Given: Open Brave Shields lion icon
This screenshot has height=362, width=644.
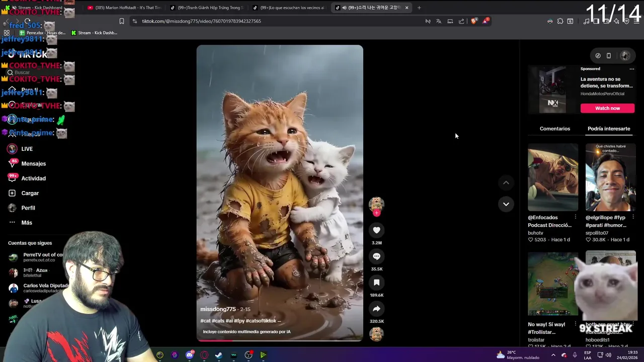Looking at the screenshot, I should 473,21.
